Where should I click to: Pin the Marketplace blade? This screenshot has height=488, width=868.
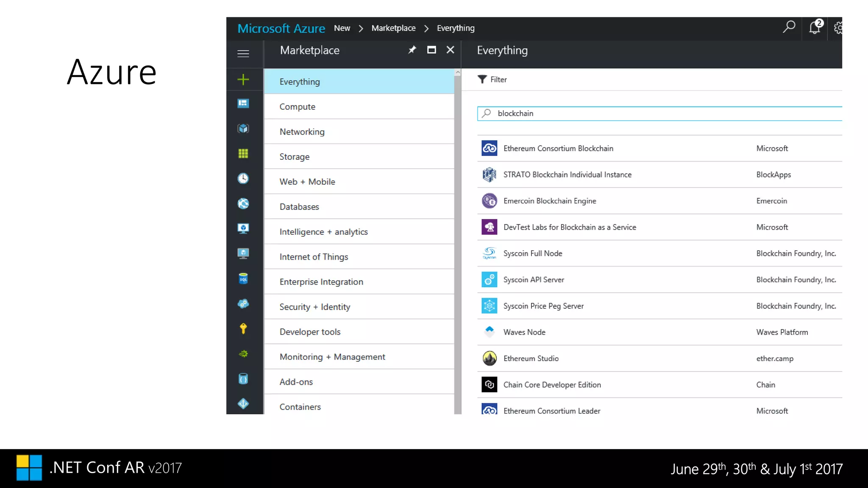412,50
